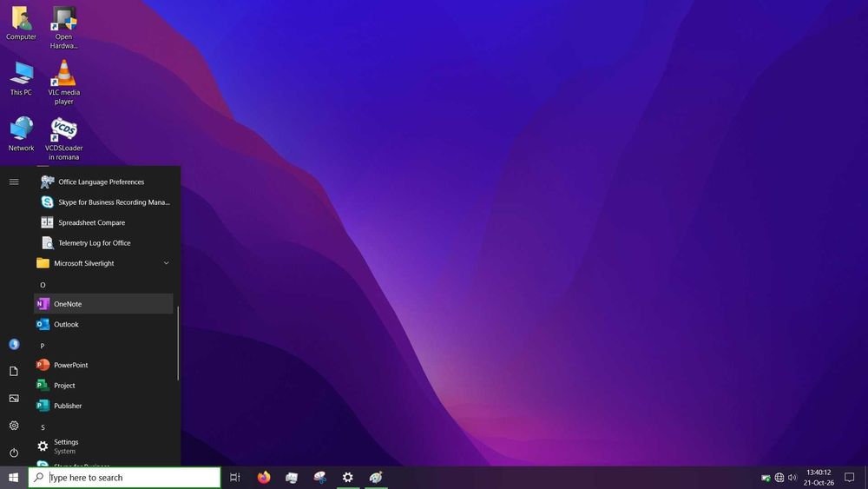The height and width of the screenshot is (489, 868).
Task: Switch to the Paint app on the taskbar
Action: click(x=376, y=478)
